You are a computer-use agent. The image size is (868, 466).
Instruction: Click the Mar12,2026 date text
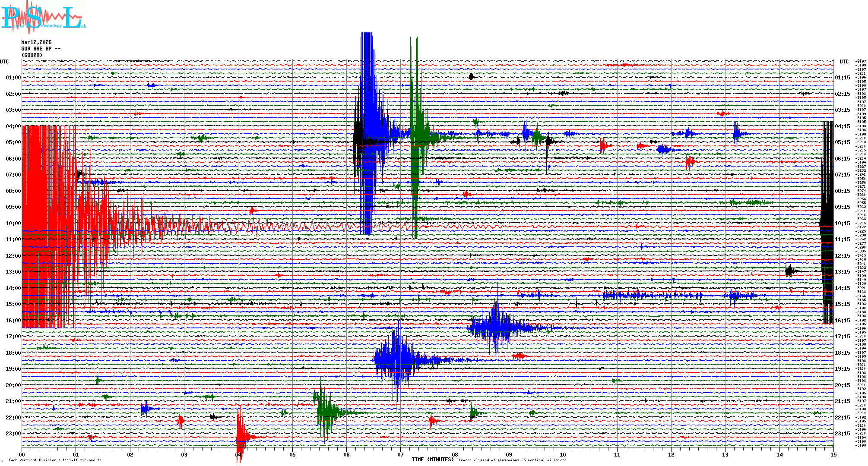click(36, 42)
